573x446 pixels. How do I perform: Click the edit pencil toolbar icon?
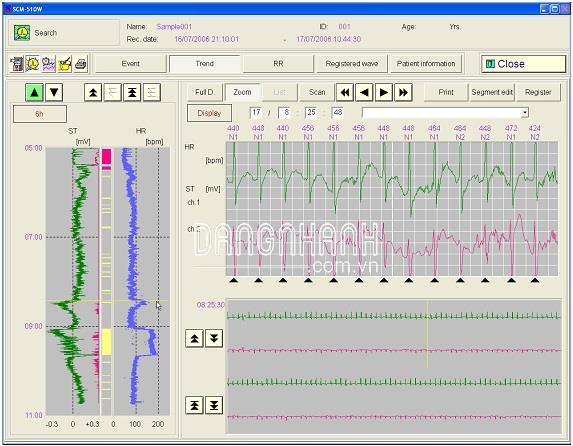(x=65, y=64)
